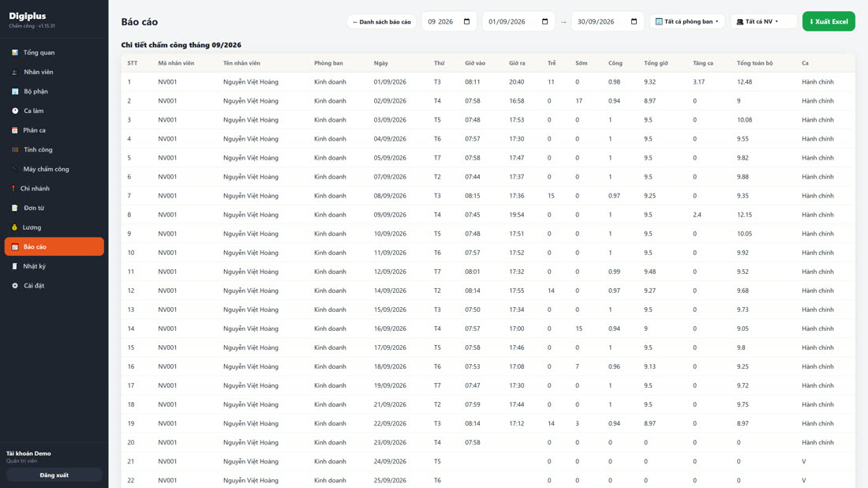
Task: Click the Mã nhân viên column header
Action: pyautogui.click(x=176, y=63)
